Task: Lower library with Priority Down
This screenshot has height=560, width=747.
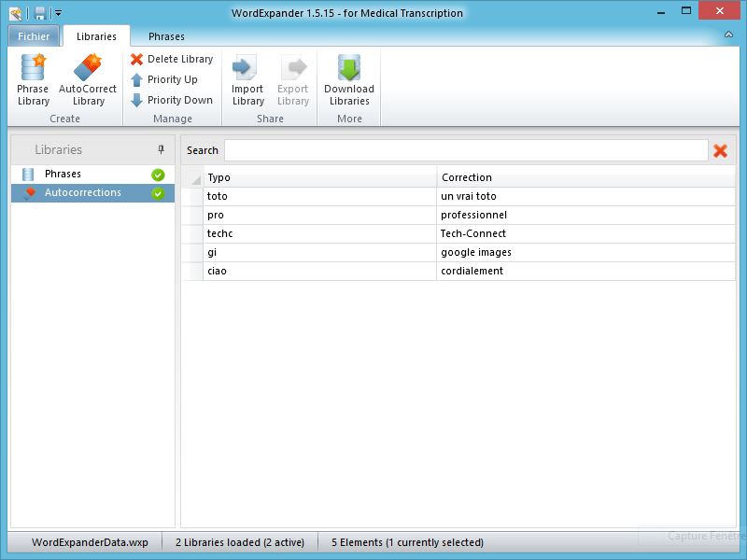Action: [x=172, y=100]
